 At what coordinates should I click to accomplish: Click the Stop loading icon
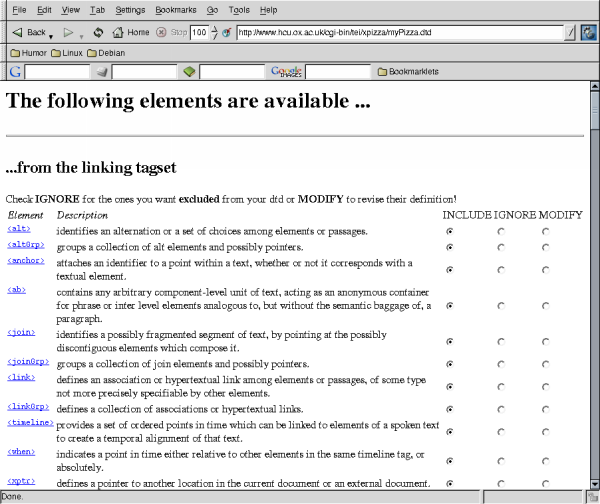click(x=161, y=32)
